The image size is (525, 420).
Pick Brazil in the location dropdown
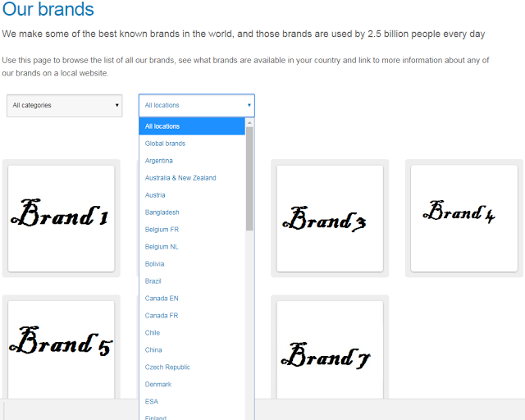(x=192, y=281)
